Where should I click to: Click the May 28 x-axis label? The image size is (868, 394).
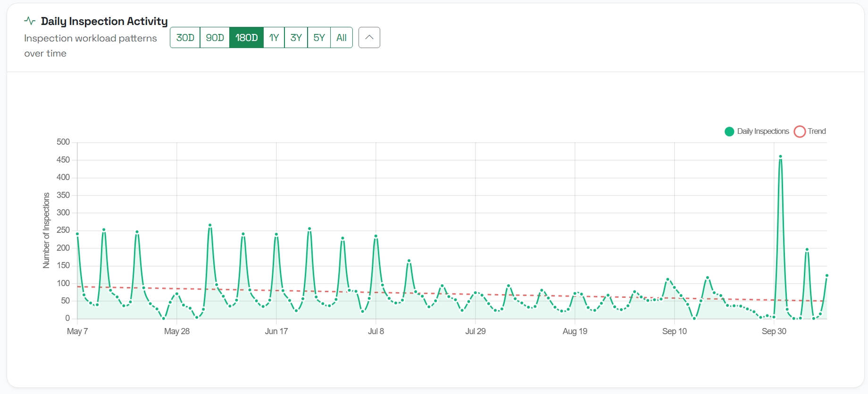click(x=177, y=331)
